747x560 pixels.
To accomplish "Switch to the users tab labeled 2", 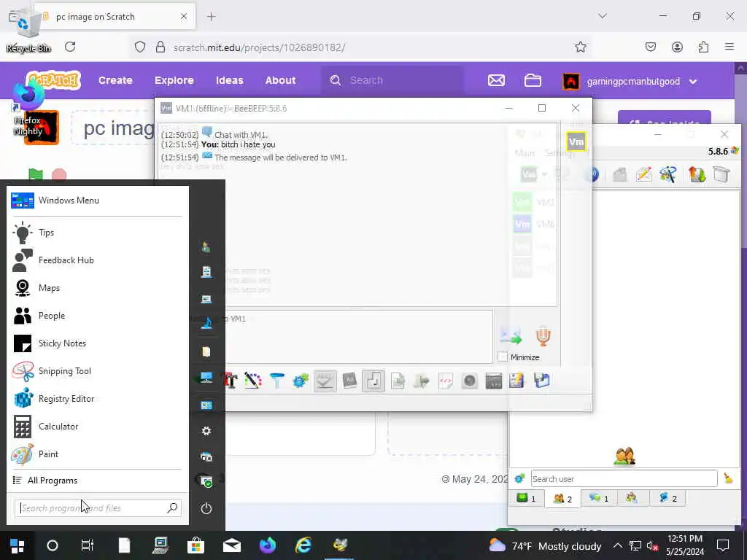I will pos(562,499).
